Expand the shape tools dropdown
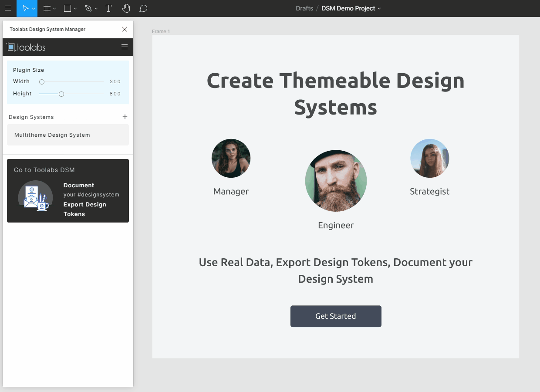 pos(74,8)
